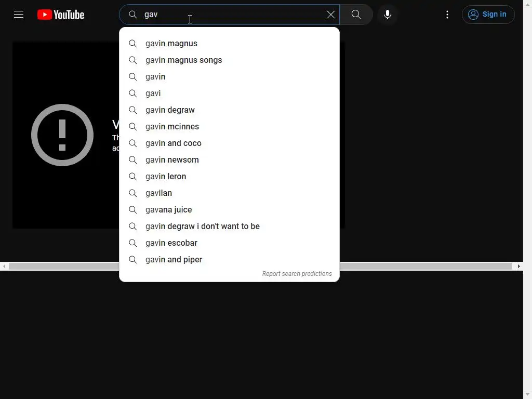Image resolution: width=532 pixels, height=399 pixels.
Task: Click magnifier icon beside 'gavana juice'
Action: tap(133, 210)
